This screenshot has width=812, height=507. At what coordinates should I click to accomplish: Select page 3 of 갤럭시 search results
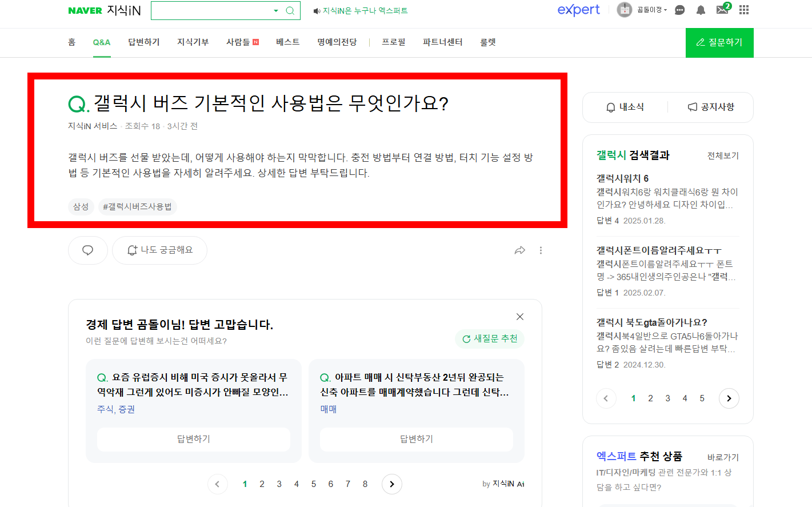click(667, 398)
